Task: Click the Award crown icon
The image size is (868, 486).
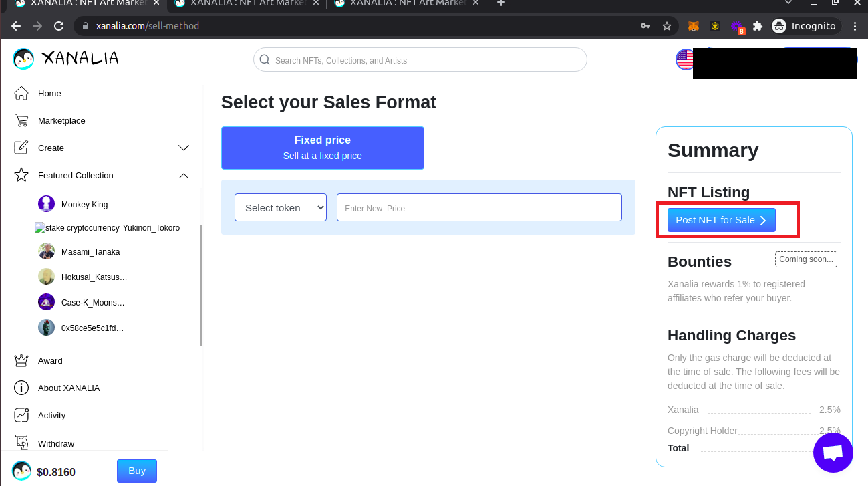Action: click(21, 360)
